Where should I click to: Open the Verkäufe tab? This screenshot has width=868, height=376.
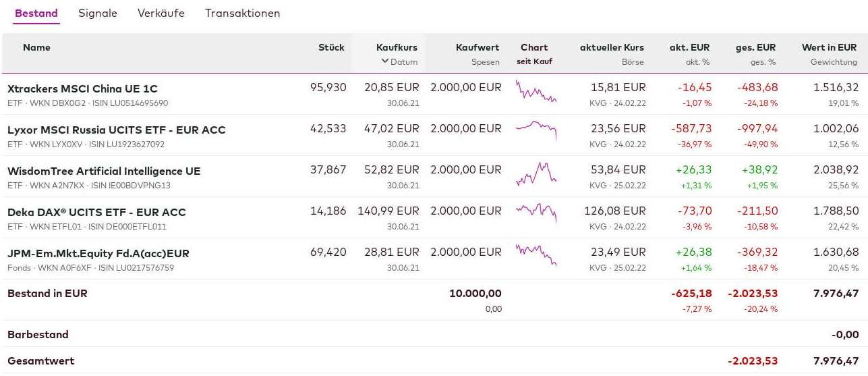(161, 14)
